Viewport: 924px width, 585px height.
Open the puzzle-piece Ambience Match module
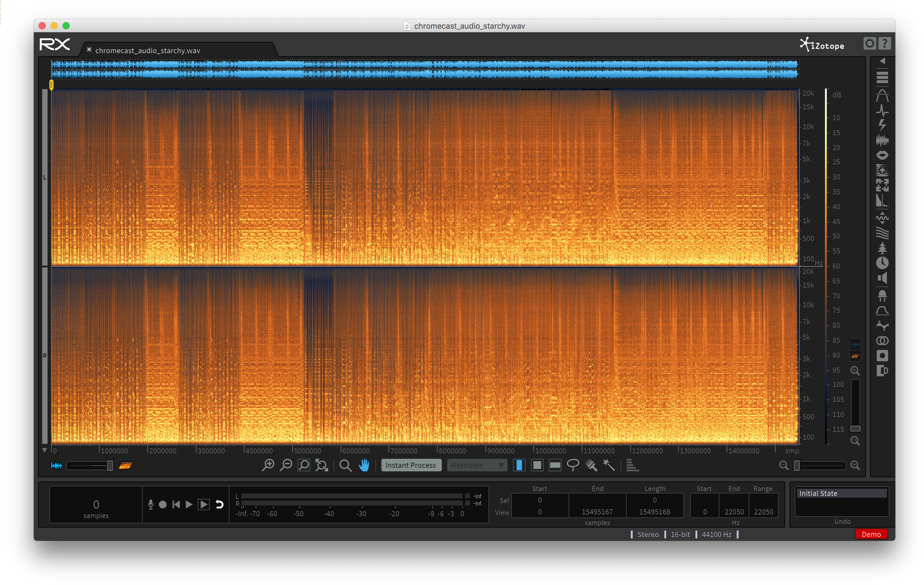pos(882,185)
